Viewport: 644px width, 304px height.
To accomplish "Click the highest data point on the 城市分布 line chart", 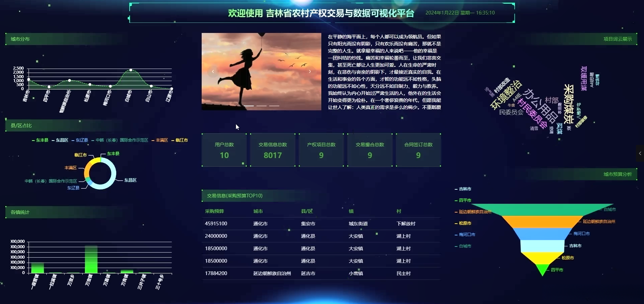I will coord(131,70).
